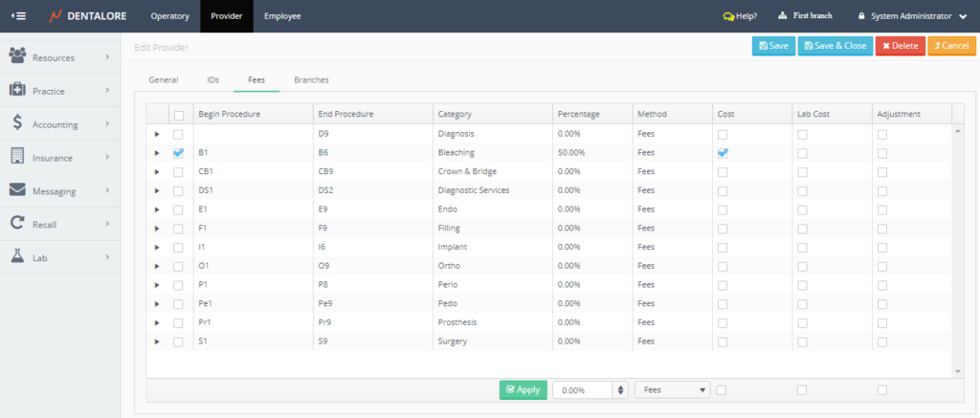Check the select-all checkbox in table header

178,115
